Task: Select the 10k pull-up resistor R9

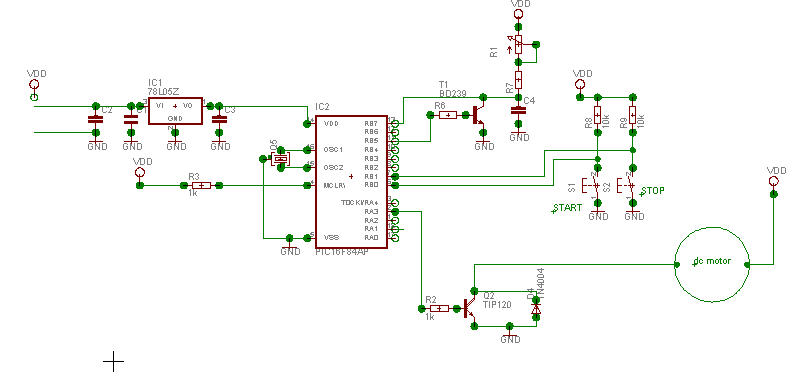Action: [632, 116]
